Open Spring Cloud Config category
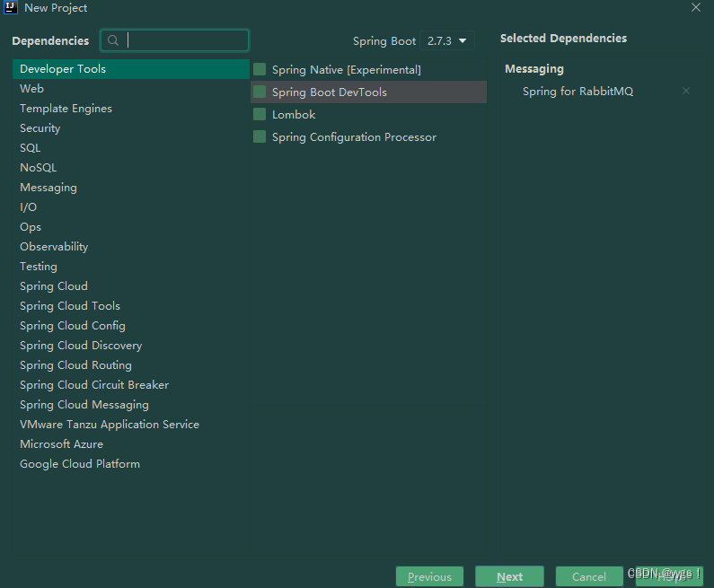The image size is (714, 588). [x=131, y=326]
